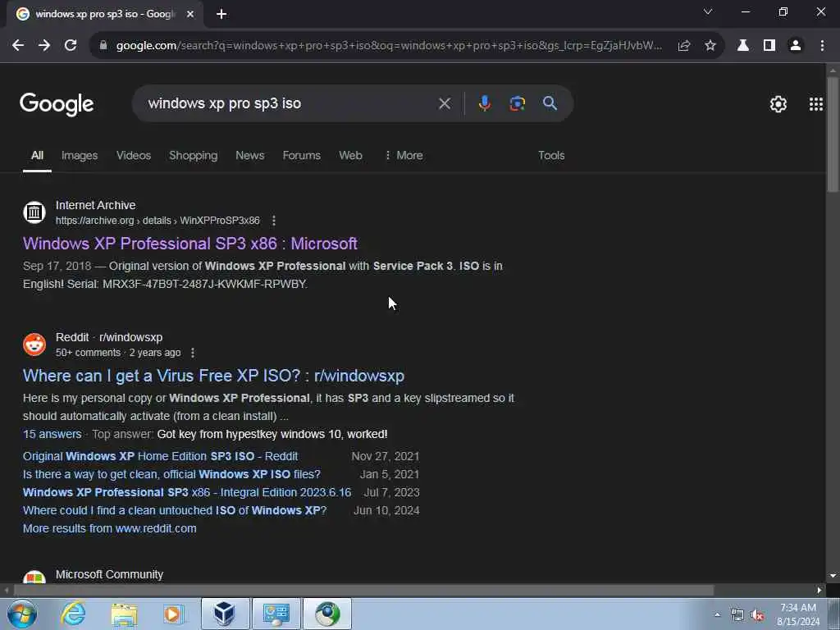Toggle the browser side panel icon

[x=769, y=46]
